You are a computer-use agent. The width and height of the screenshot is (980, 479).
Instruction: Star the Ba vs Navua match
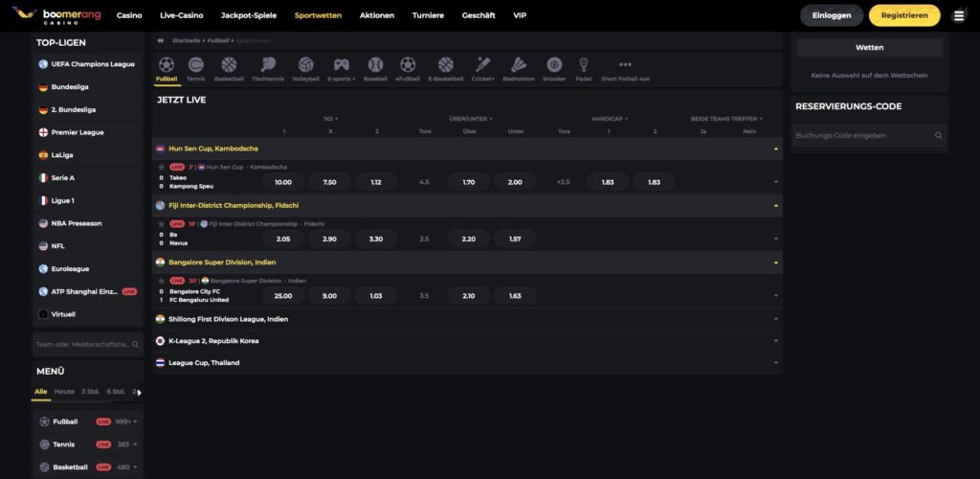[x=161, y=223]
